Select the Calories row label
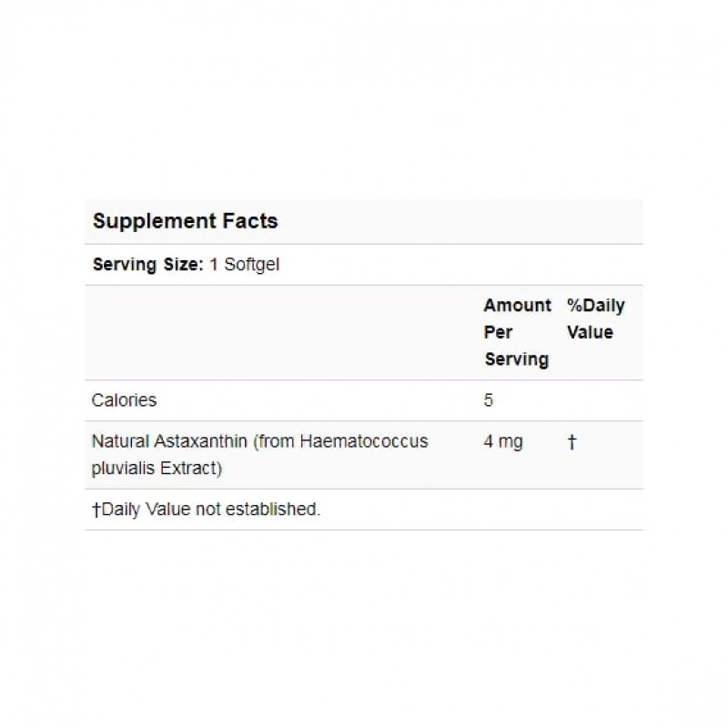This screenshot has width=728, height=728. pos(125,399)
